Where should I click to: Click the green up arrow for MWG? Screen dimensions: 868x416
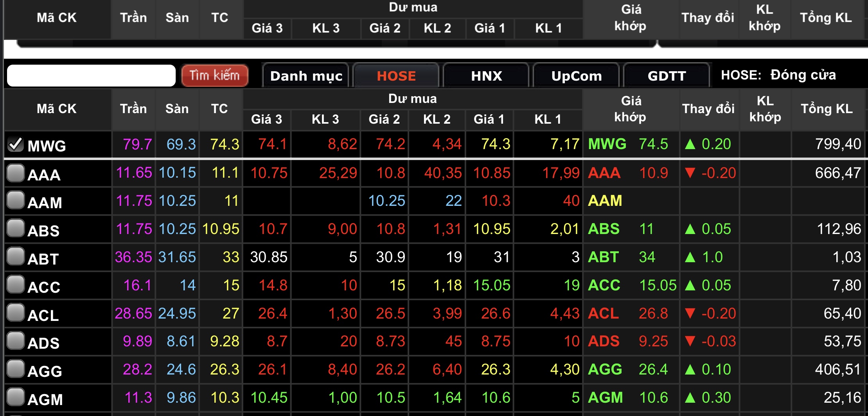coord(690,144)
